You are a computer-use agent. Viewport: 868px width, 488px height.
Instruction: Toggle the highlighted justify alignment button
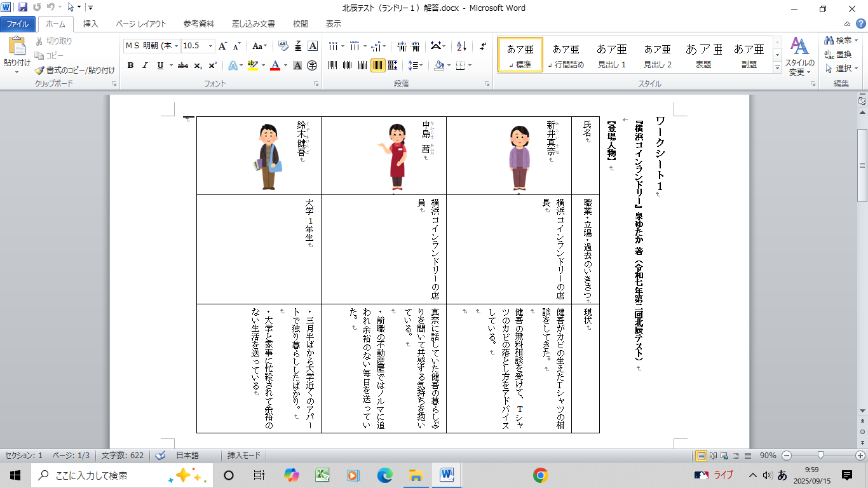tap(377, 65)
